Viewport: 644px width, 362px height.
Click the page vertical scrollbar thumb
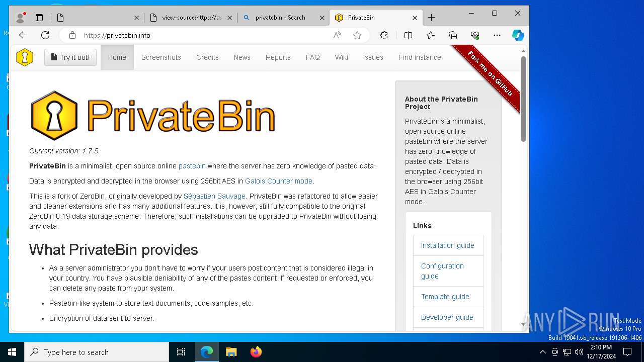click(x=523, y=99)
